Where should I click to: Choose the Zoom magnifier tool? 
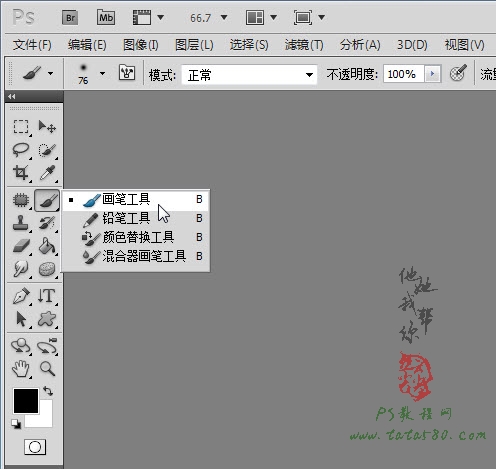coord(47,369)
